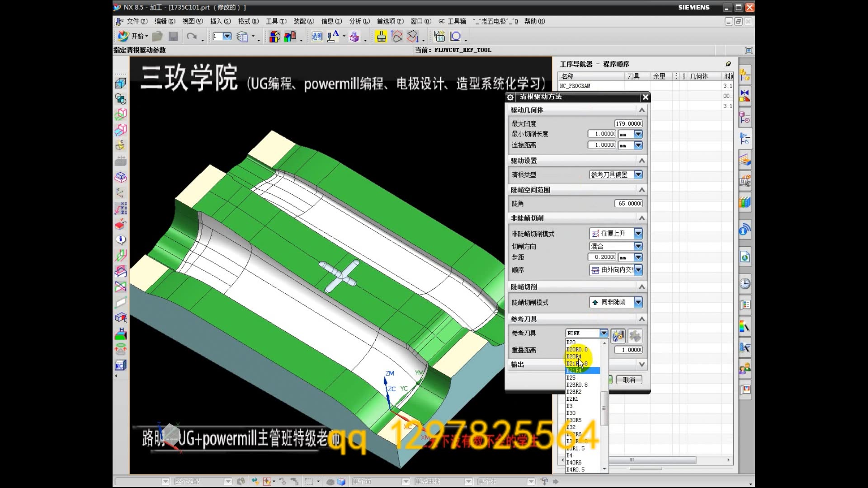Image resolution: width=868 pixels, height=488 pixels.
Task: Click the undo arrow icon
Action: click(192, 36)
